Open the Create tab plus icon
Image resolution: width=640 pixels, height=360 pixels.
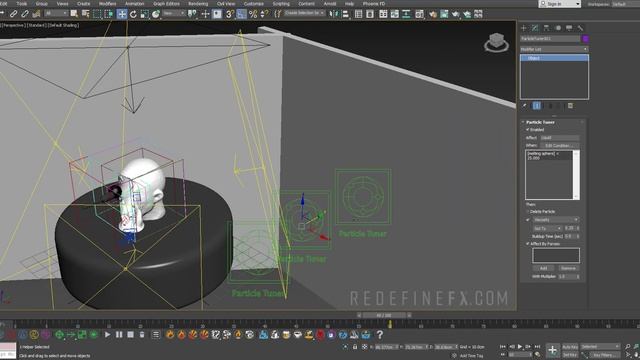524,28
